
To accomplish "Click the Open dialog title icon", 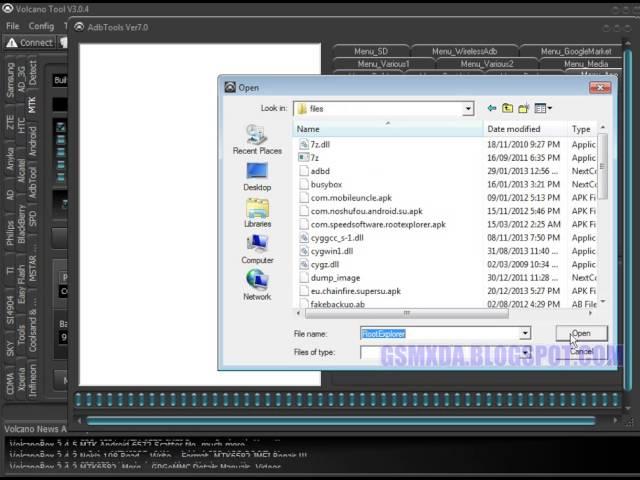I will pos(230,87).
